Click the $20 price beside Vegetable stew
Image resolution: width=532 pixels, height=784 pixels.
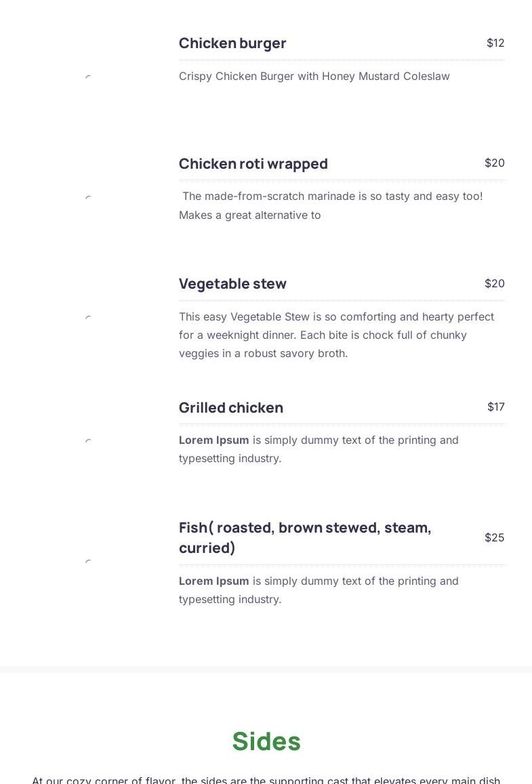tap(495, 283)
